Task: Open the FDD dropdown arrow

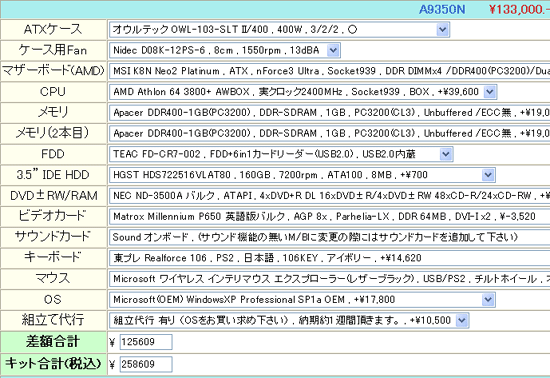Action: [x=446, y=154]
